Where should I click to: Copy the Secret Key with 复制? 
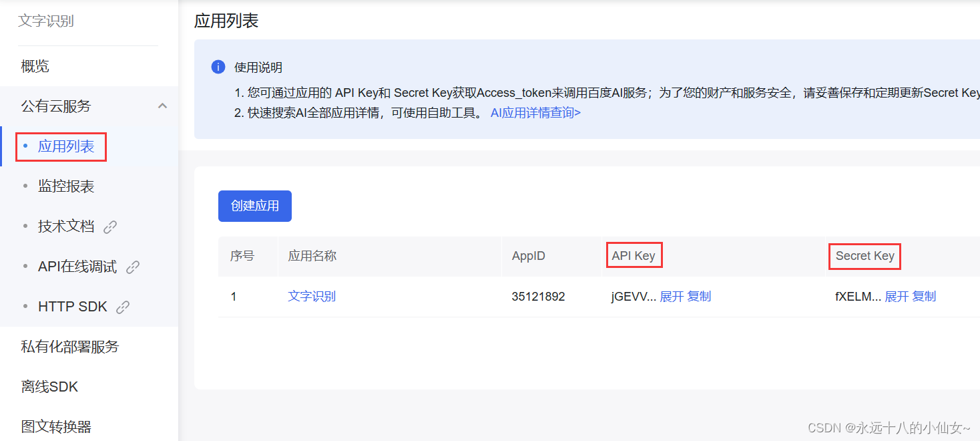[x=924, y=297]
